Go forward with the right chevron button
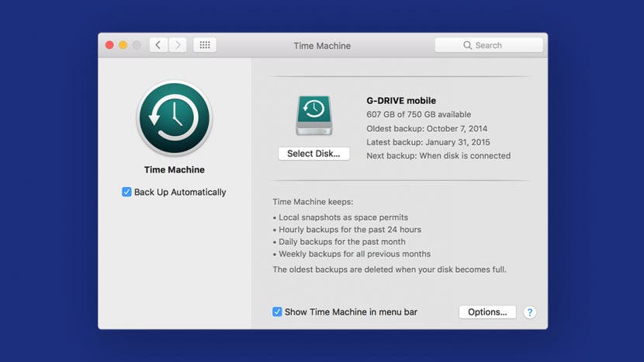 178,45
